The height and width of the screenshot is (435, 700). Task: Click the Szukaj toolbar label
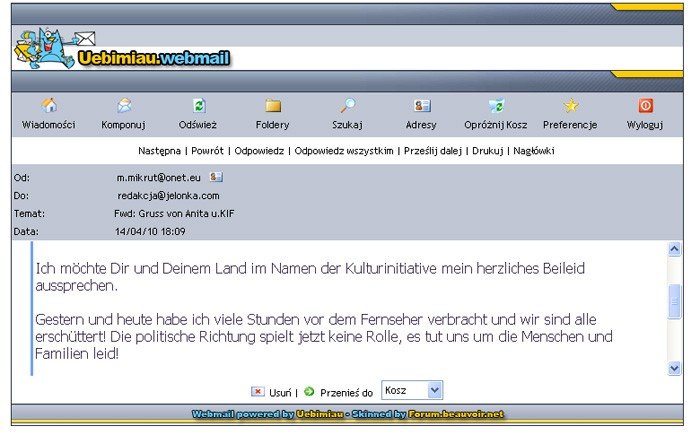click(x=347, y=125)
